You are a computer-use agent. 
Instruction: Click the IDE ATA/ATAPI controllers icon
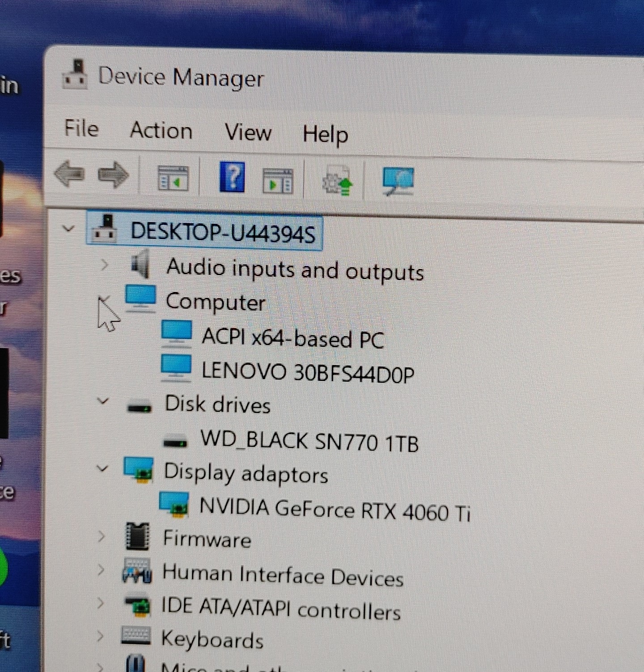[x=137, y=606]
